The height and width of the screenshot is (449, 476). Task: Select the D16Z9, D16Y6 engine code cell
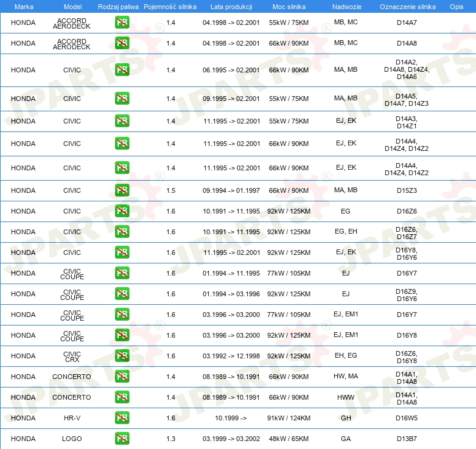407,295
